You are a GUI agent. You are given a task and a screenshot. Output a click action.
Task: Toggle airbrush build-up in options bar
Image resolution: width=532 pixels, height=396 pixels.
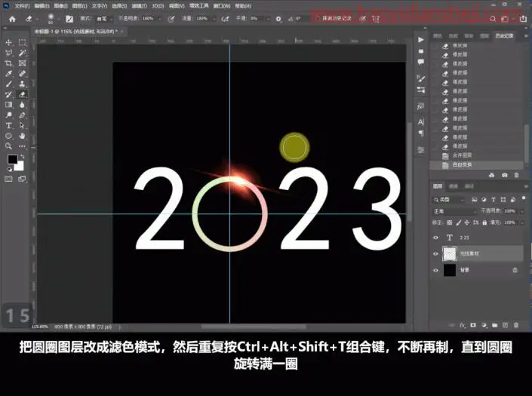point(225,19)
